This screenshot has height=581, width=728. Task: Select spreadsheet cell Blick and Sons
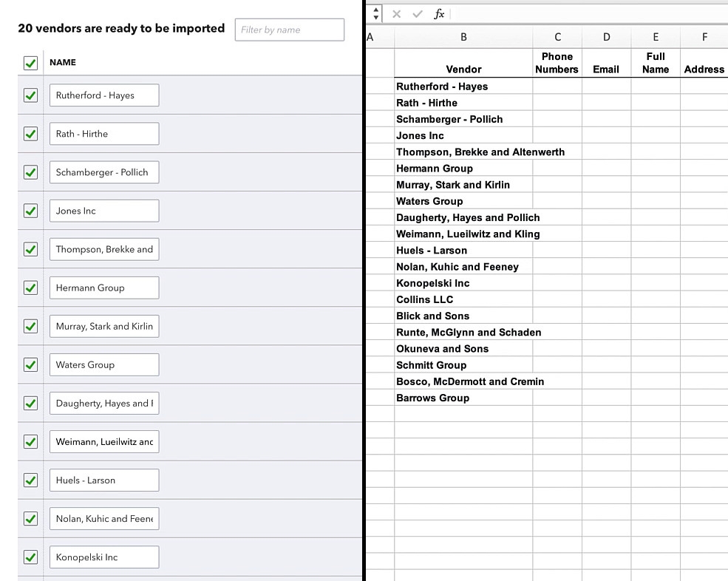click(x=463, y=316)
